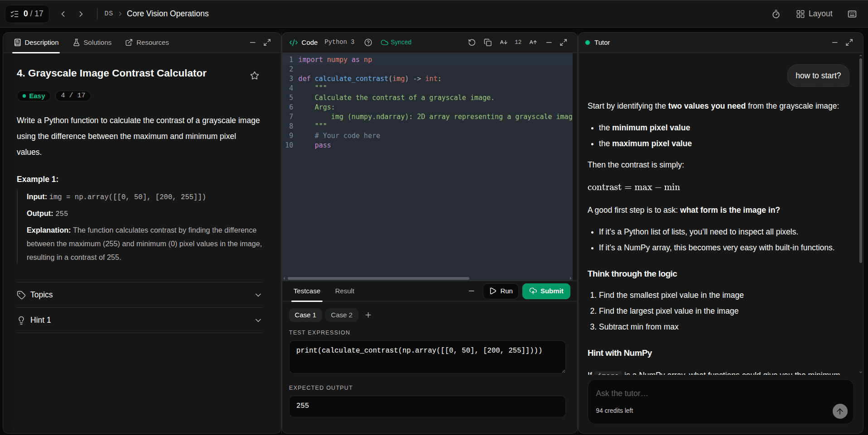The image size is (868, 435).
Task: Open the Python 3 language selector
Action: point(339,42)
